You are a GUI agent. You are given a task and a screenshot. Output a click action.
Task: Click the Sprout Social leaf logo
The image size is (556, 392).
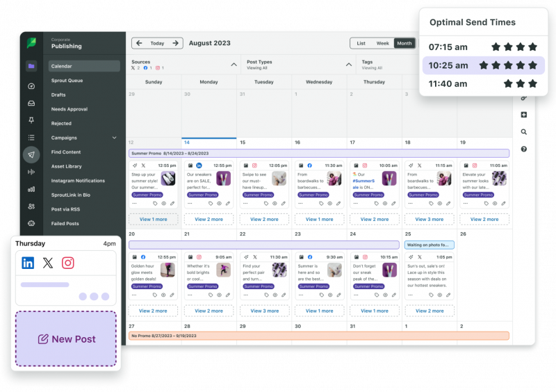point(31,43)
